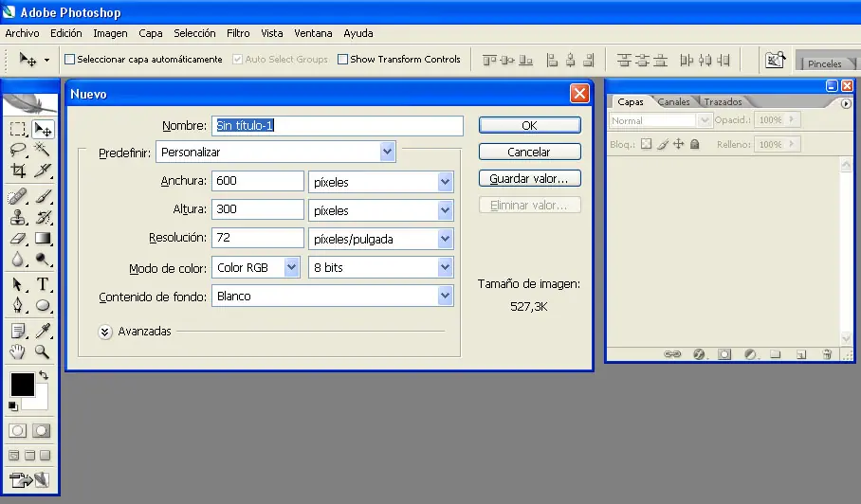Click the Anchura value field
861x504 pixels.
[x=258, y=181]
